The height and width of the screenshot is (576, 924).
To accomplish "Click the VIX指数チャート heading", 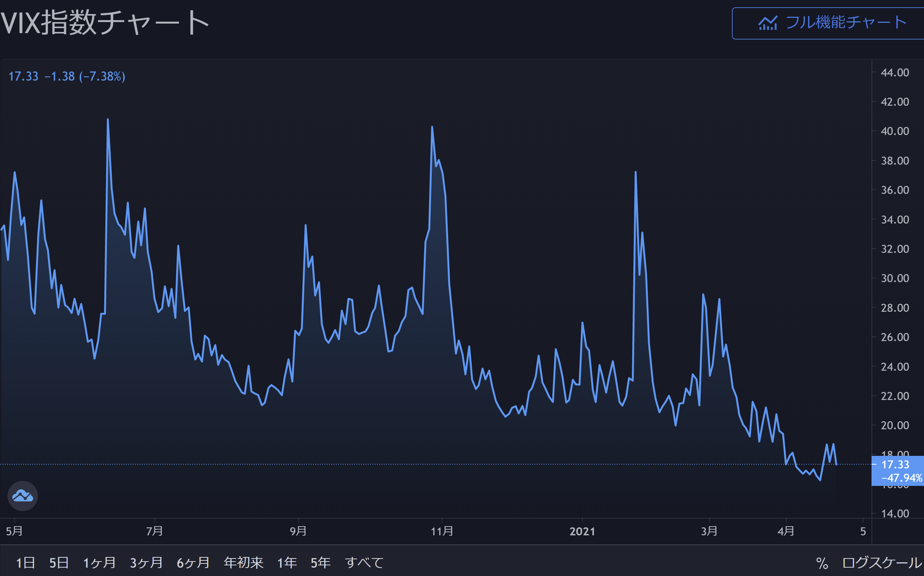I will 105,23.
